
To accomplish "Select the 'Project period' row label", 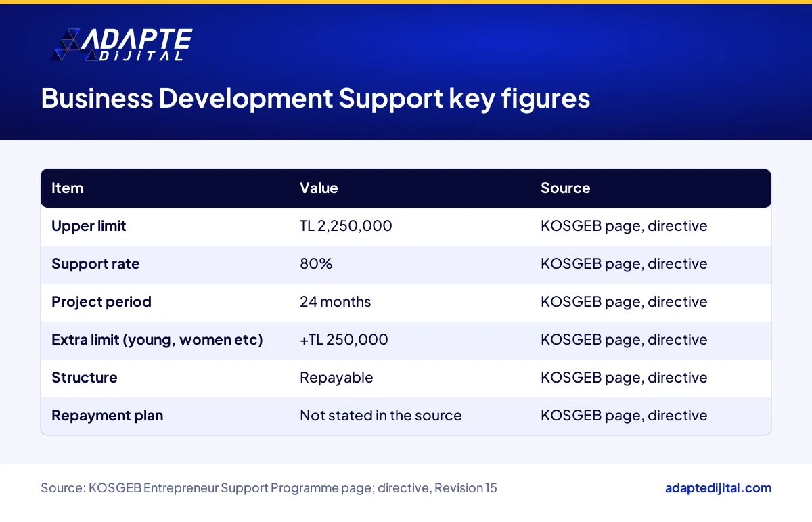I will tap(101, 302).
